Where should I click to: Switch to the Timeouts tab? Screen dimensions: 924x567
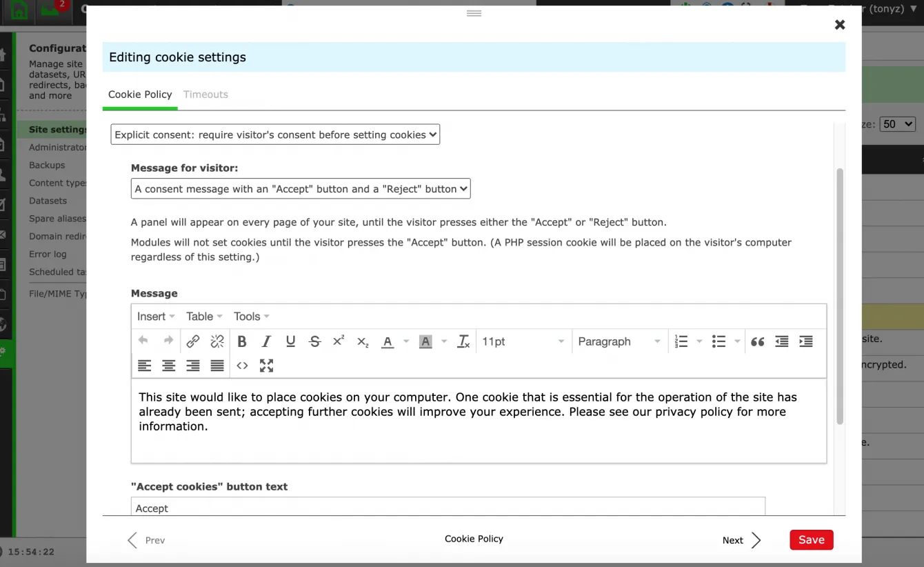[205, 94]
